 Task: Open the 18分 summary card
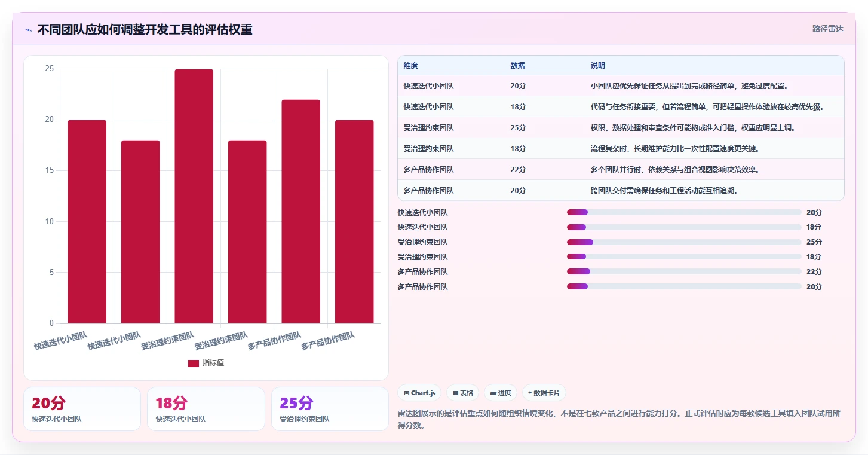point(206,409)
